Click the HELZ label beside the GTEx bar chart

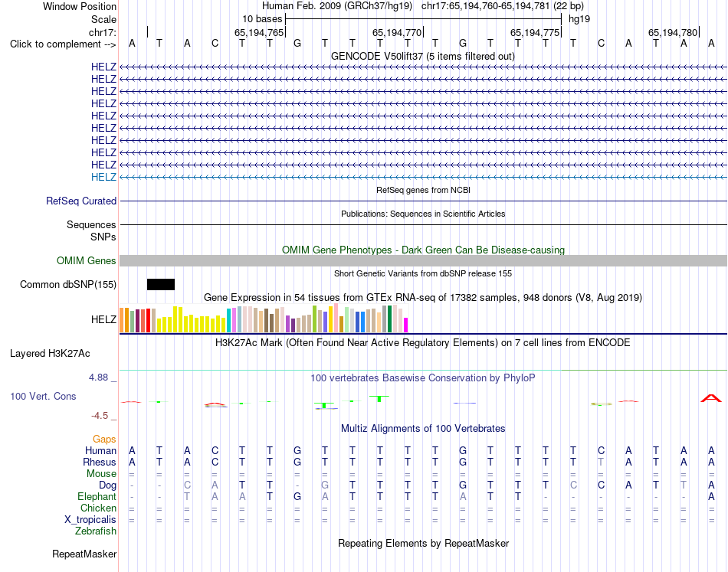point(103,319)
